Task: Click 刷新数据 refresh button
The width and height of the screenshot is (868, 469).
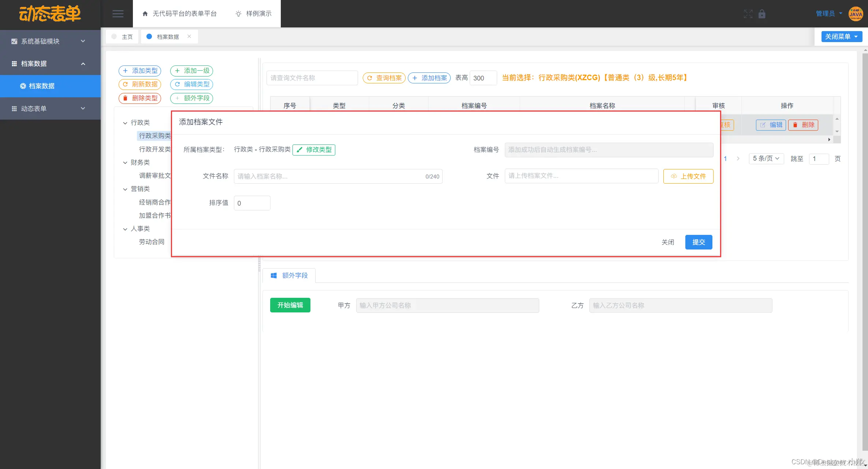Action: pyautogui.click(x=140, y=84)
